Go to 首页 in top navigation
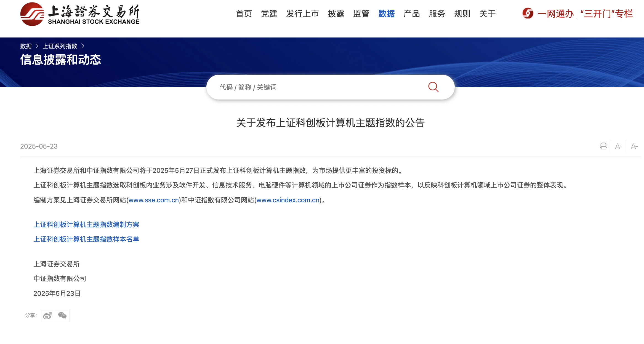Screen dimensions: 644x344 coord(244,14)
